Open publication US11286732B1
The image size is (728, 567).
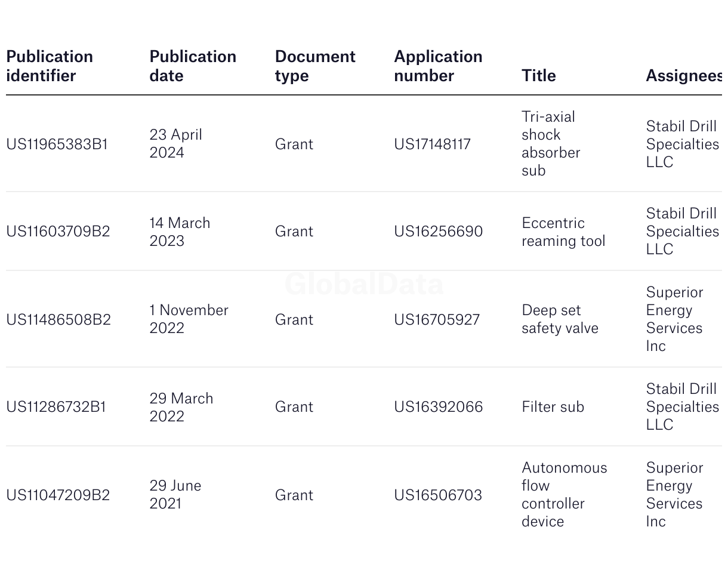coord(56,406)
